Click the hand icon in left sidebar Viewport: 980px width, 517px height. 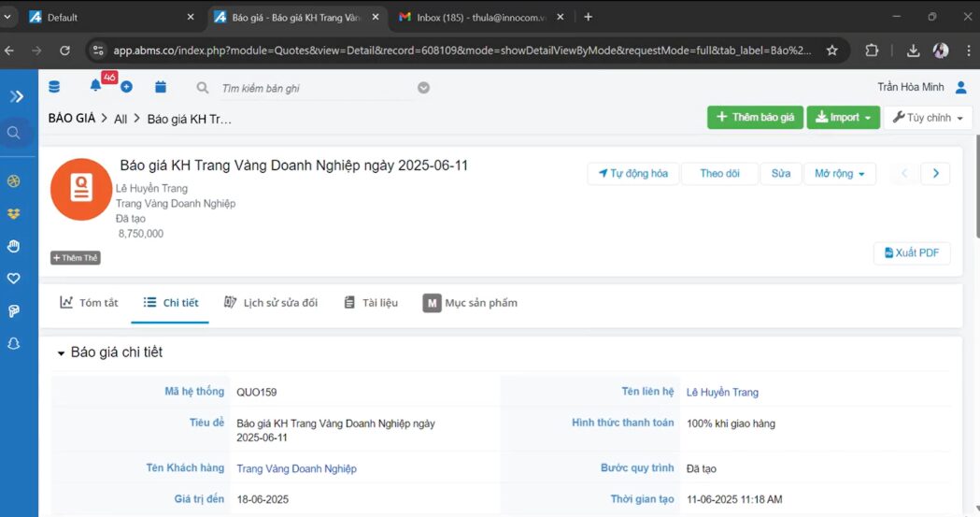pyautogui.click(x=14, y=246)
